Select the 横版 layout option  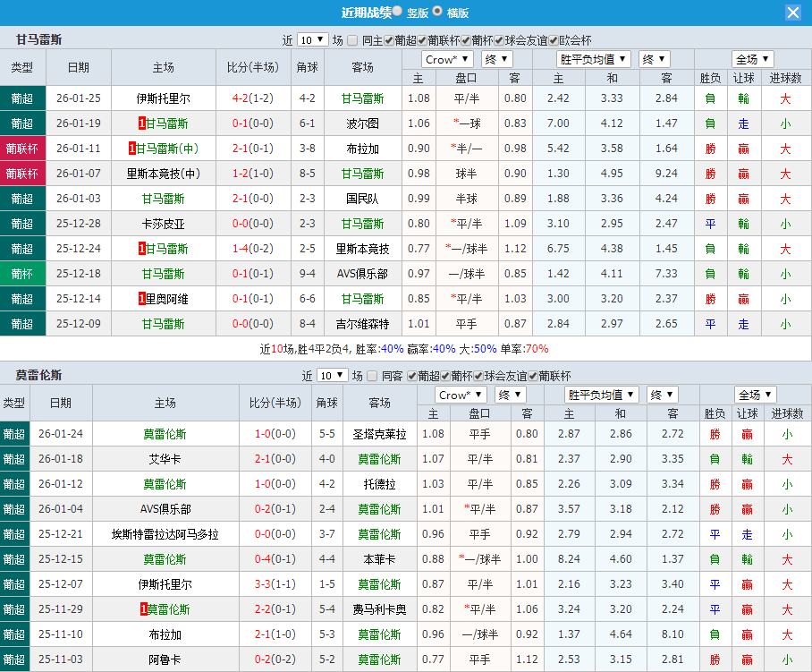438,12
